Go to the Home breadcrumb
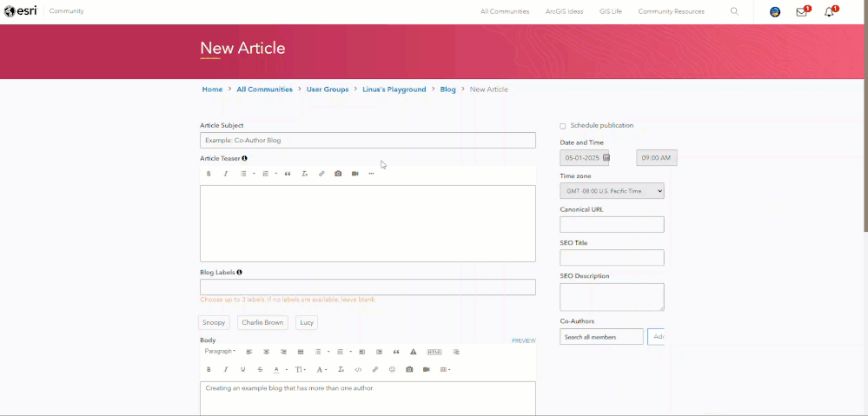The image size is (868, 416). (212, 89)
